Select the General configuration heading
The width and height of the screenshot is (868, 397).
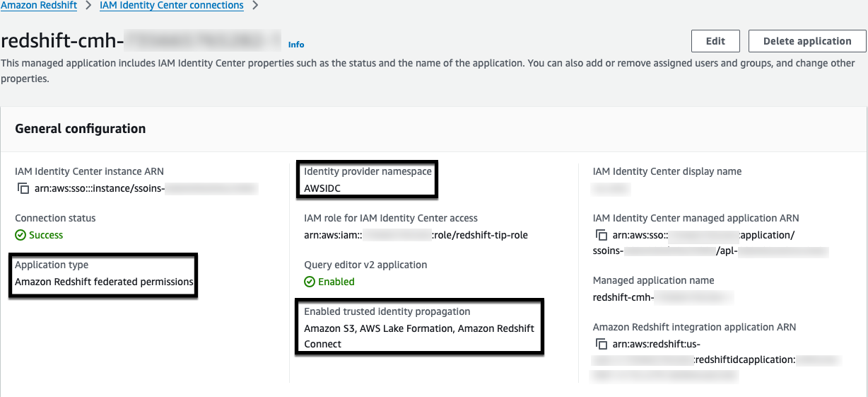[81, 129]
